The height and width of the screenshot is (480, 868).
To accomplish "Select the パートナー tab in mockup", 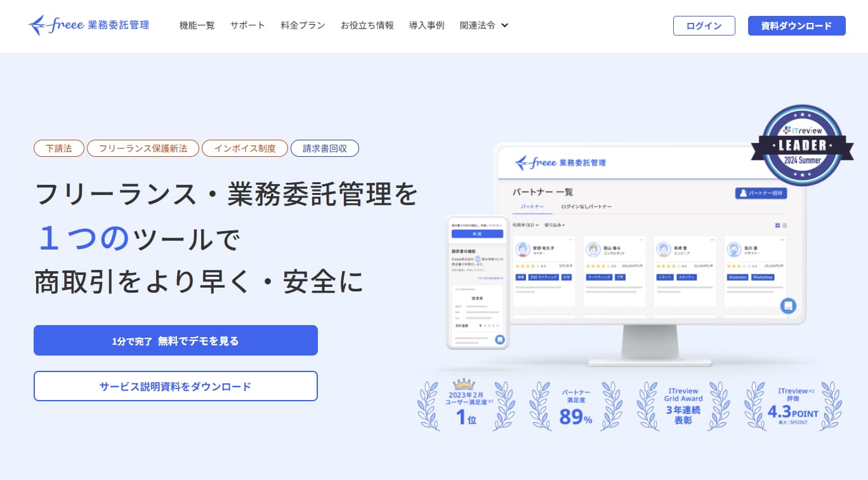I will [x=532, y=207].
